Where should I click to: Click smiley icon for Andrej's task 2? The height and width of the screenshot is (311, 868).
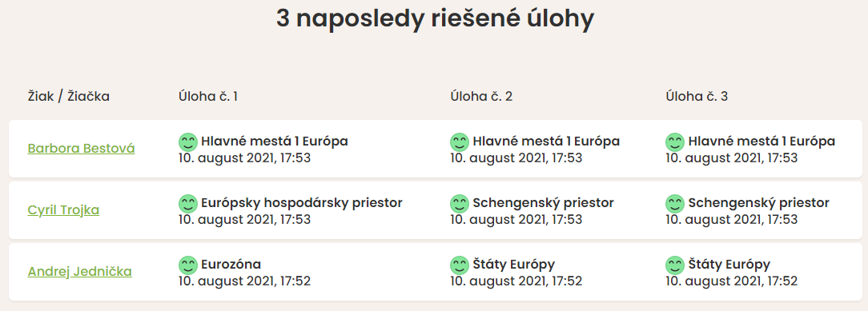click(x=460, y=265)
